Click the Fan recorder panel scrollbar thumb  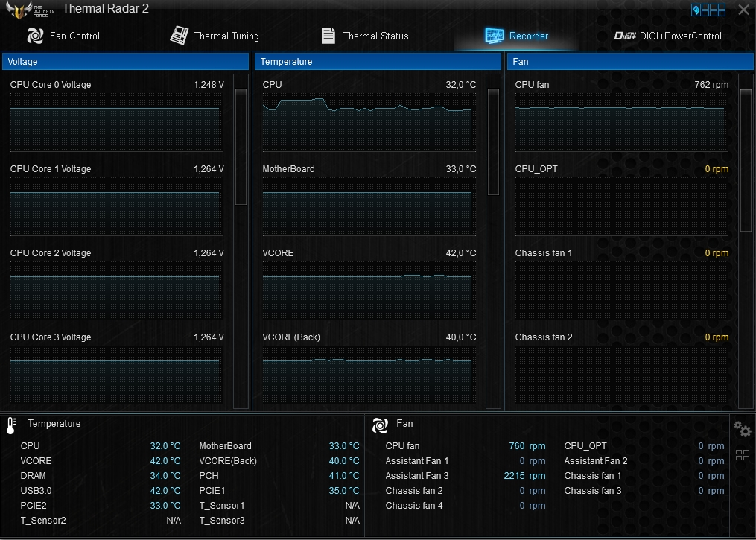pos(746,162)
